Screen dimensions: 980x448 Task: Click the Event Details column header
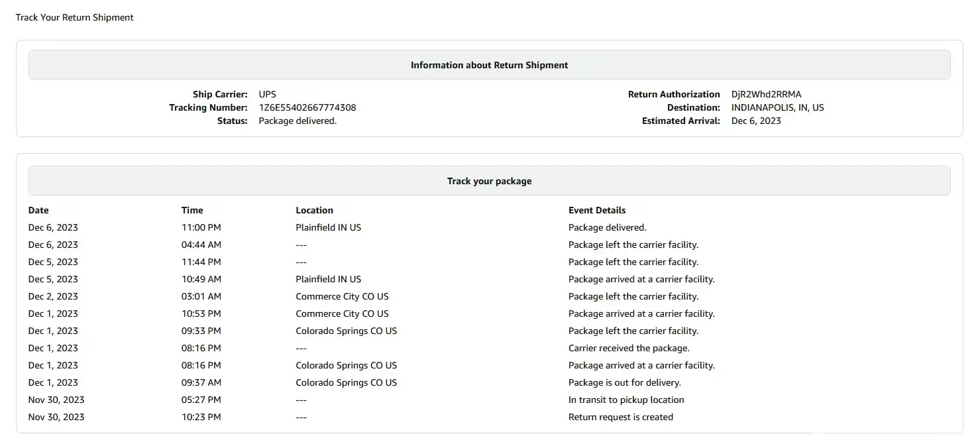[596, 210]
